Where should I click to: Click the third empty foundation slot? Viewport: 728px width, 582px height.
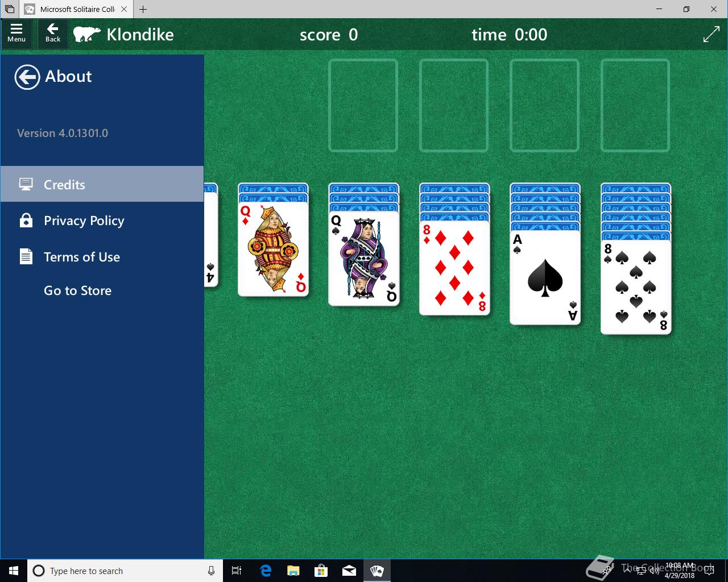coord(544,105)
